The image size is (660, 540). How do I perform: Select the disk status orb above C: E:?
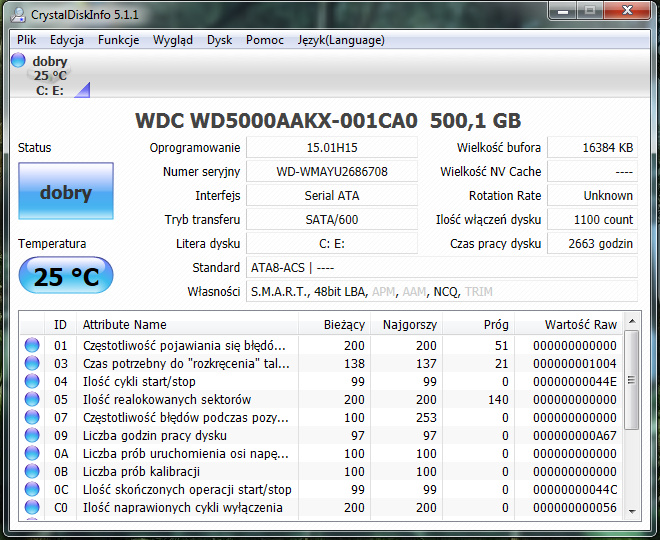(x=19, y=60)
